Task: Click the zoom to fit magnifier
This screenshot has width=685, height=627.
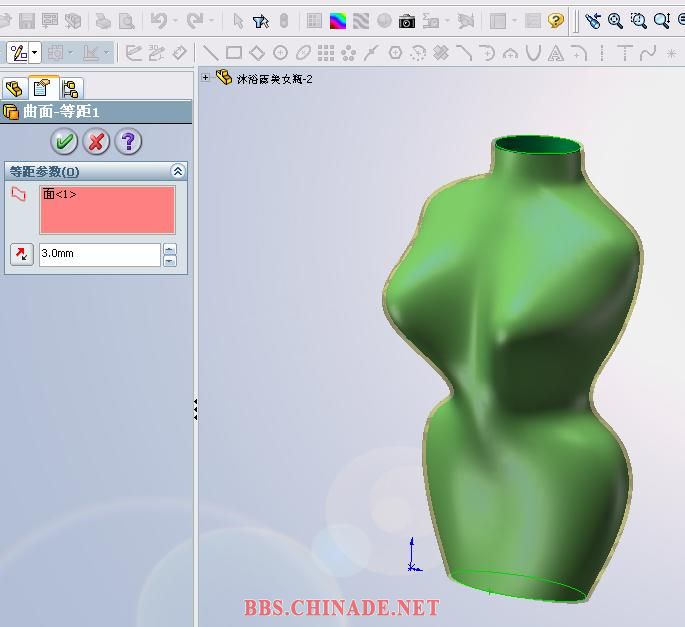Action: (x=615, y=21)
